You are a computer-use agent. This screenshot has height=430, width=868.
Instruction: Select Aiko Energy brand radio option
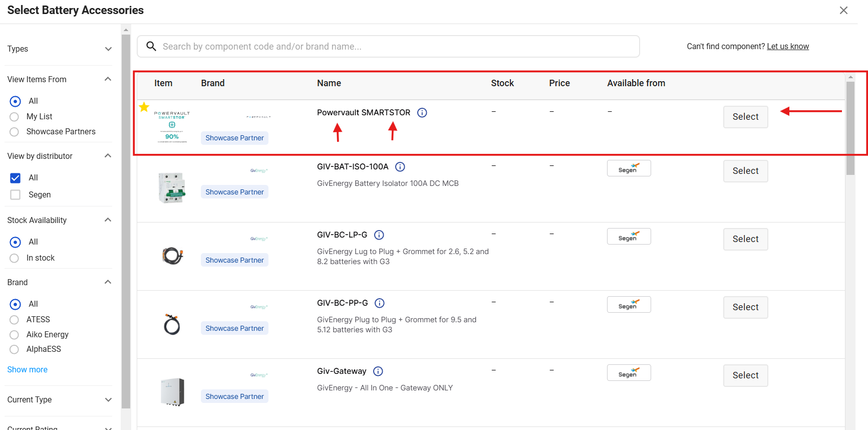click(15, 335)
